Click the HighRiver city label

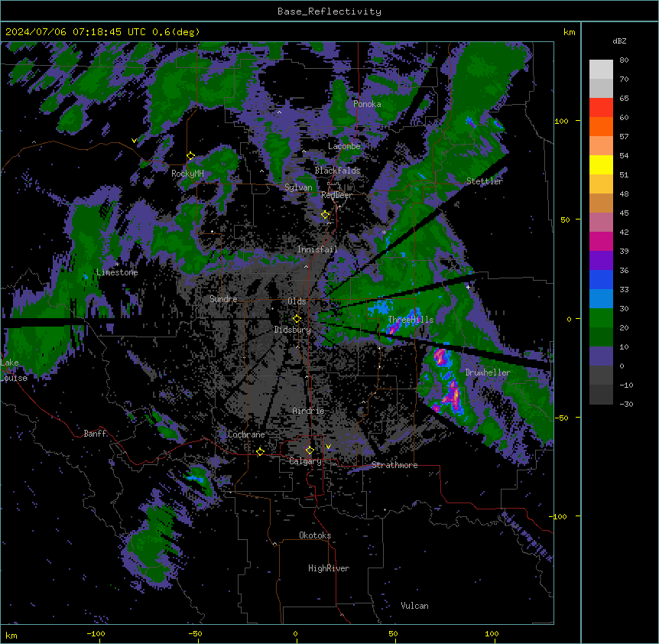pos(329,568)
